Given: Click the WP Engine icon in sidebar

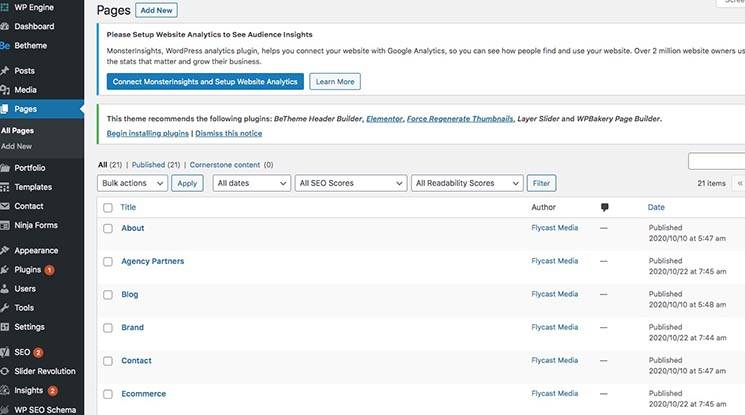Looking at the screenshot, I should tap(4, 7).
